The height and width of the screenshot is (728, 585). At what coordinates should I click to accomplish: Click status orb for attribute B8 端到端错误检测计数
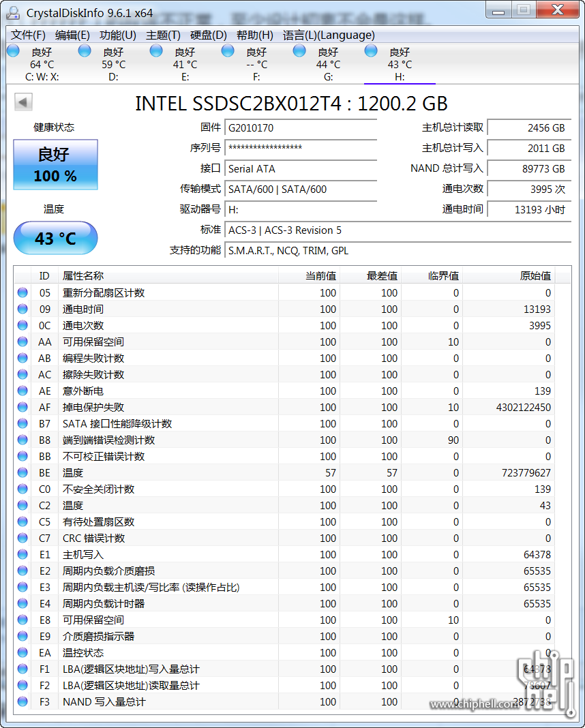click(x=22, y=440)
